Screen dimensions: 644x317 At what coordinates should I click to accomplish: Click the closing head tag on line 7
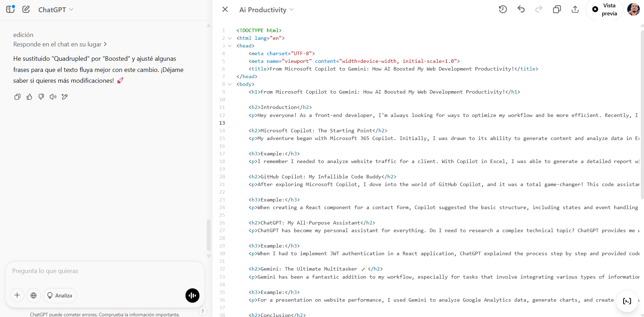(x=247, y=76)
